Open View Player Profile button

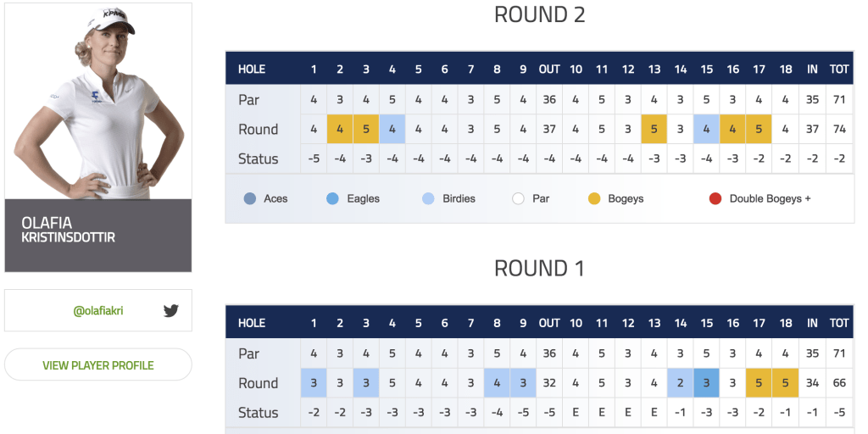coord(98,364)
